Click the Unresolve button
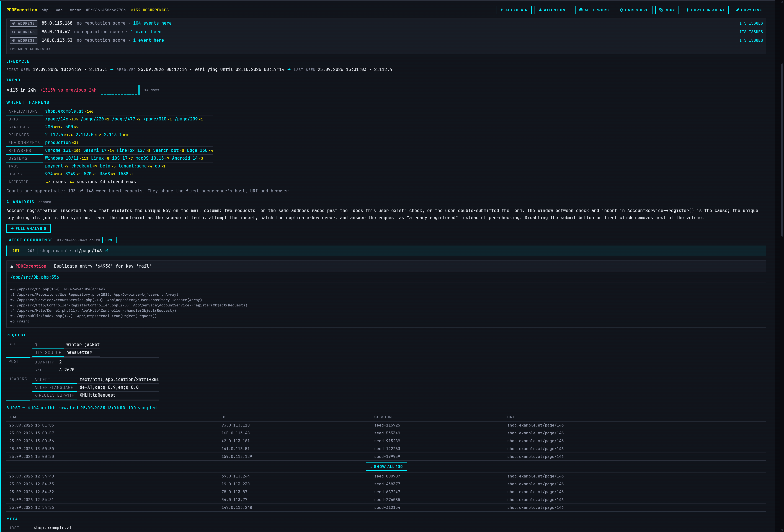Screen dimensions: 784x532 coord(634,10)
